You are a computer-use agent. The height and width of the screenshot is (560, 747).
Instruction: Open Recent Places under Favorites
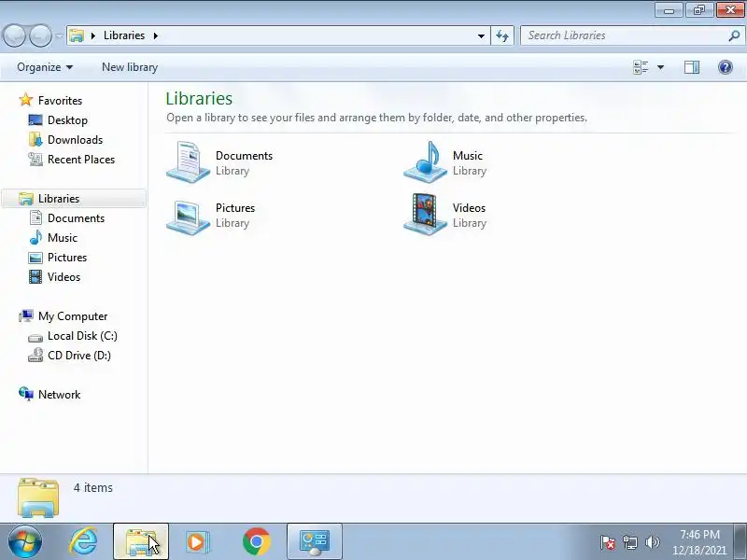pyautogui.click(x=72, y=159)
